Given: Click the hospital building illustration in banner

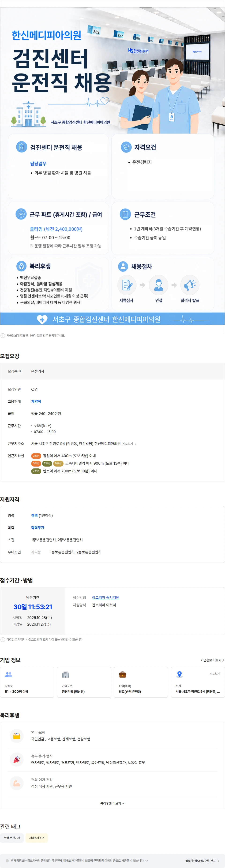Looking at the screenshot, I should click(x=28, y=115).
